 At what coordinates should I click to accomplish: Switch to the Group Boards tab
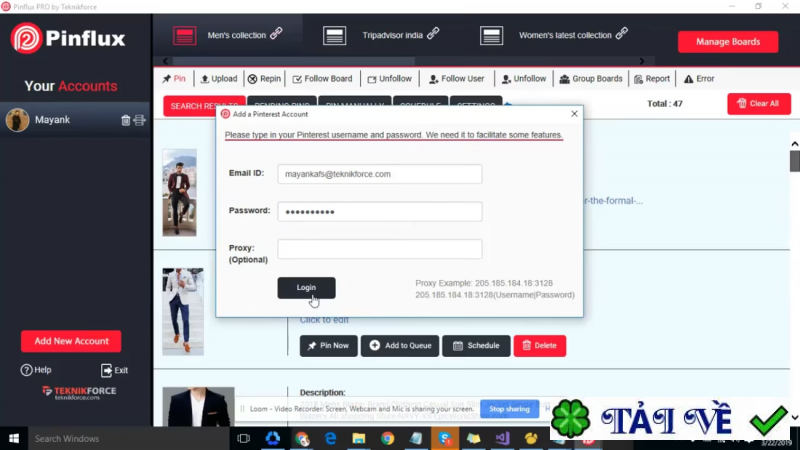(x=591, y=79)
